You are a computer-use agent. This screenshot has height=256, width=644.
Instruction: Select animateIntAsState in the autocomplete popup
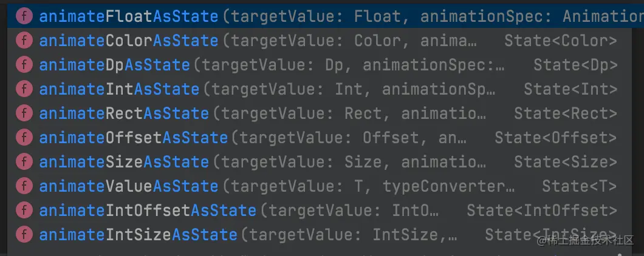point(320,89)
